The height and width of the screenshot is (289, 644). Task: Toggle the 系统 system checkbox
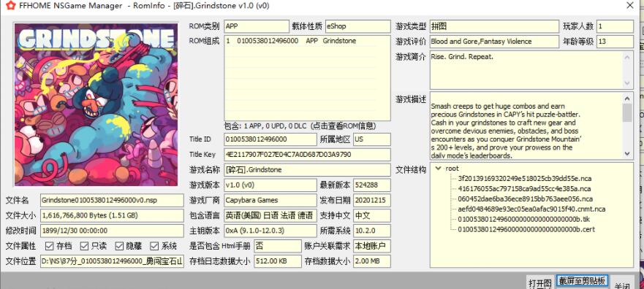[154, 246]
